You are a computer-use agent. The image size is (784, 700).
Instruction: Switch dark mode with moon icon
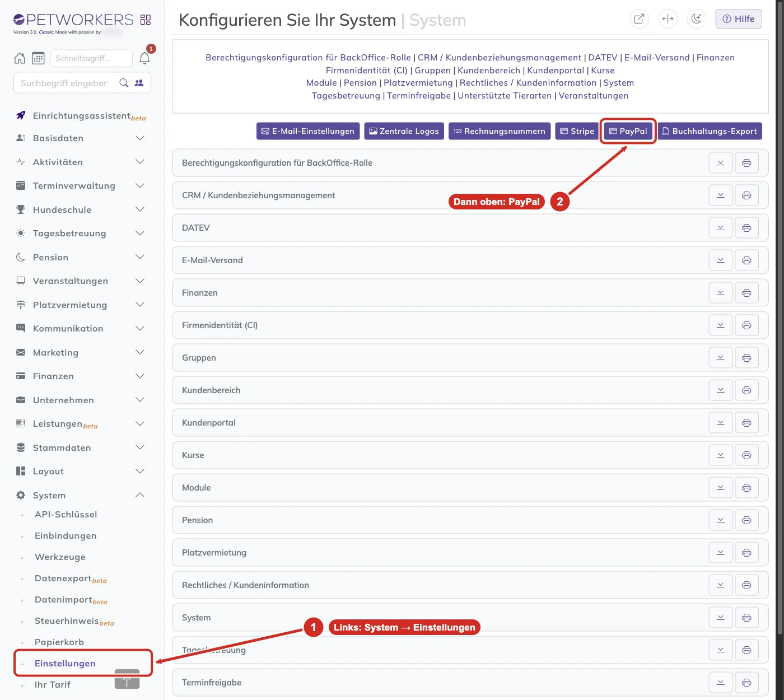[x=696, y=18]
